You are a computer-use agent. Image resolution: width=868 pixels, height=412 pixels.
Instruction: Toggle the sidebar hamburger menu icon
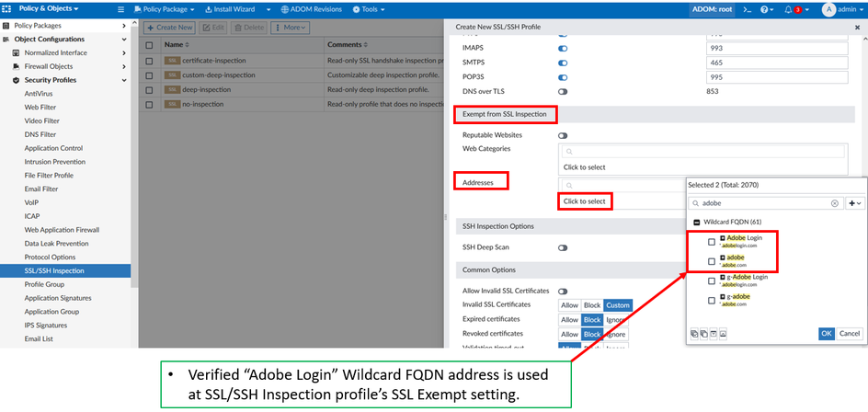(121, 9)
